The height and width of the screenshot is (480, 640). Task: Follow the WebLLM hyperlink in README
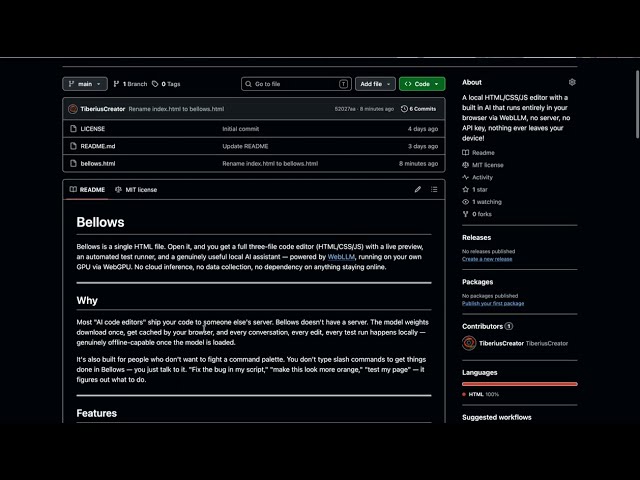[x=341, y=257]
